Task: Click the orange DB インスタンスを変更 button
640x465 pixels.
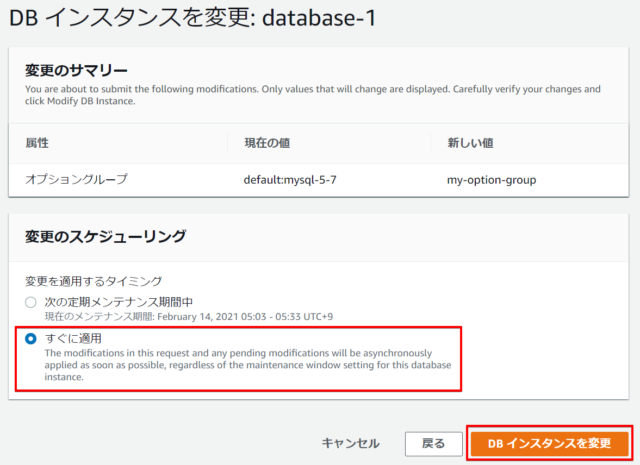Action: pyautogui.click(x=549, y=443)
